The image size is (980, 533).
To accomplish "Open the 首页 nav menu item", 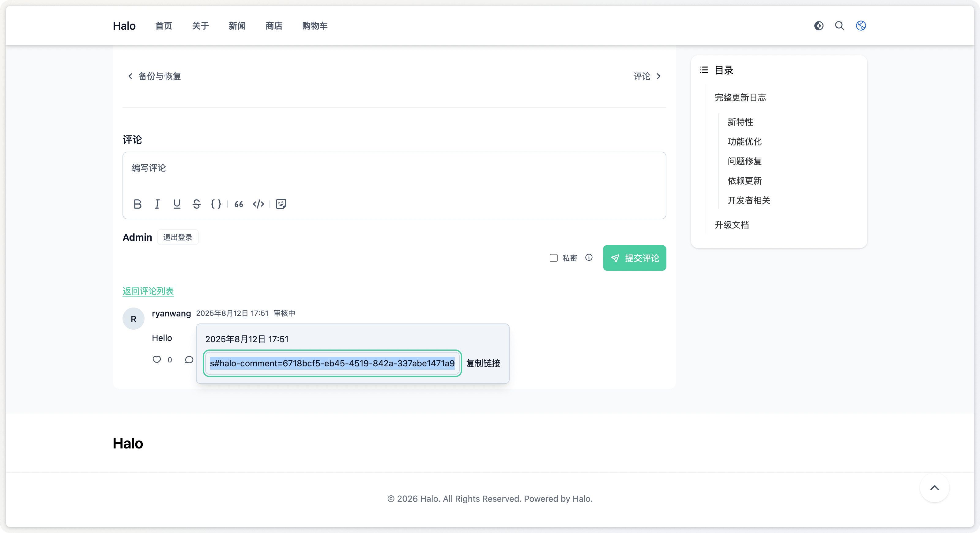I will (x=164, y=25).
